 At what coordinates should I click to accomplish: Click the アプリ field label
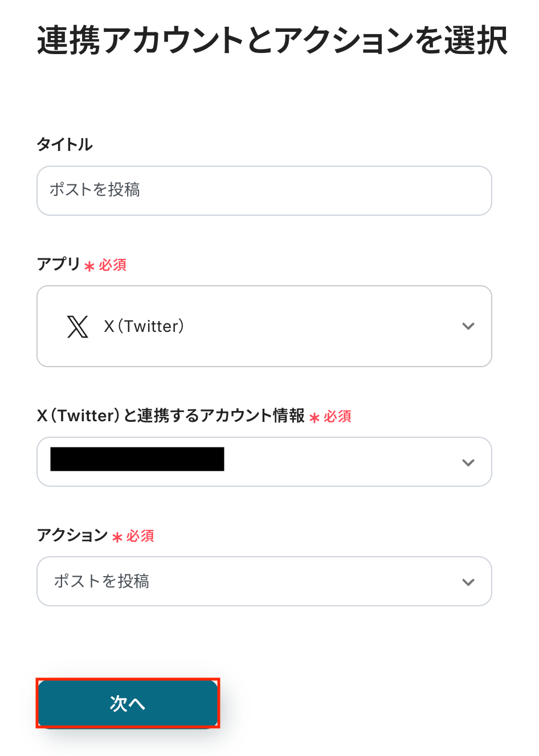(x=59, y=264)
